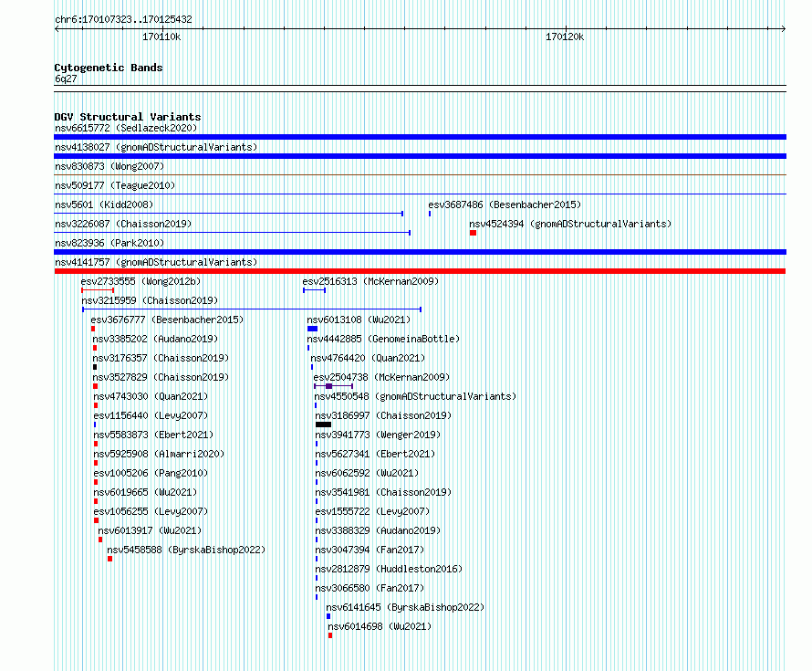Click nsv5601 (Kidd2008) label

click(104, 204)
